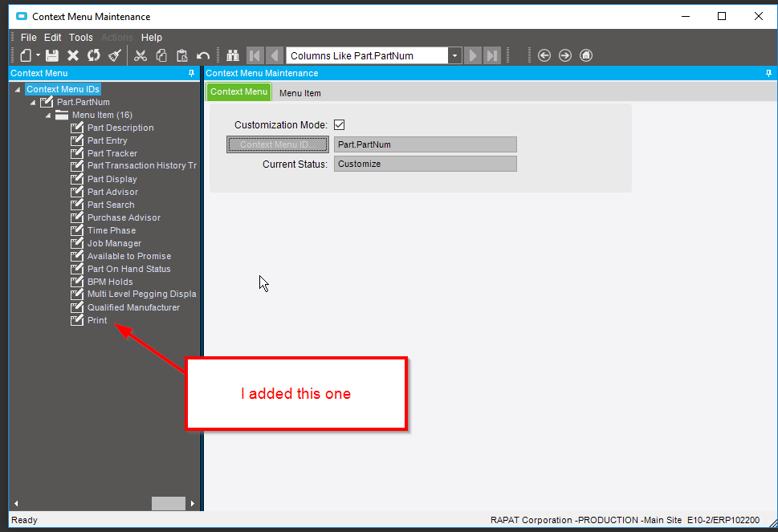Switch to the Menu Item tab
Image resolution: width=778 pixels, height=532 pixels.
click(x=299, y=93)
